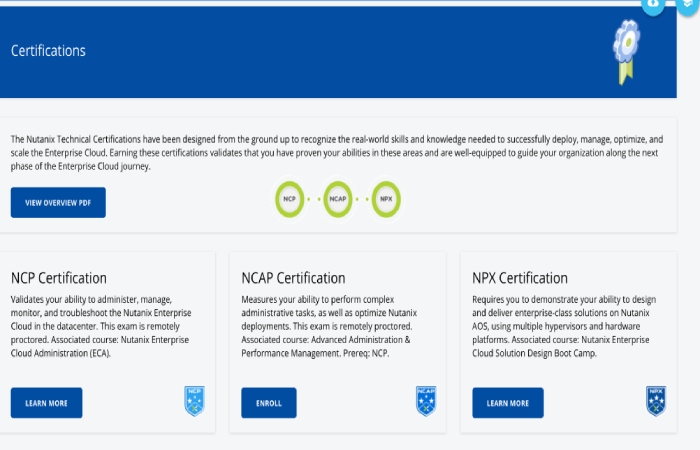Screen dimensions: 700x450
Task: Select the NCAP circle badge
Action: [338, 199]
